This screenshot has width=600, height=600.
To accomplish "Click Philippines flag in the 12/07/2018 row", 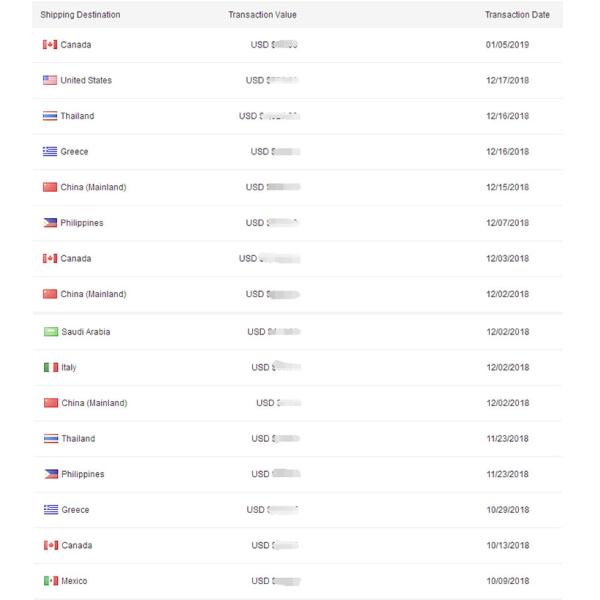I will [x=50, y=223].
